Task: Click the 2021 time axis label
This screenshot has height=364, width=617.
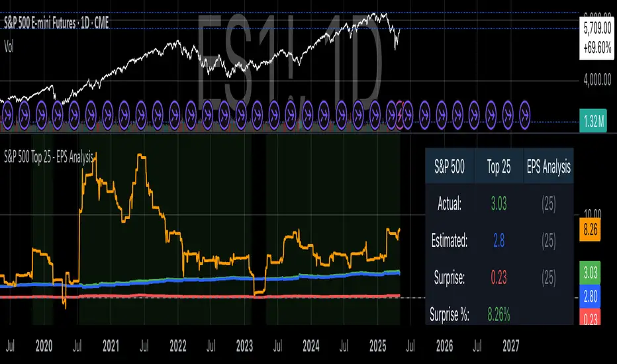Action: [x=111, y=346]
